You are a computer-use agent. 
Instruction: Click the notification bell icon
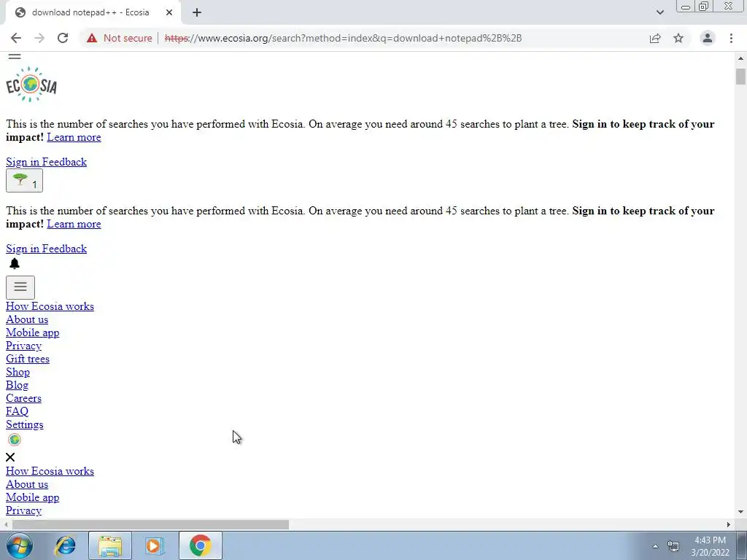pos(15,263)
